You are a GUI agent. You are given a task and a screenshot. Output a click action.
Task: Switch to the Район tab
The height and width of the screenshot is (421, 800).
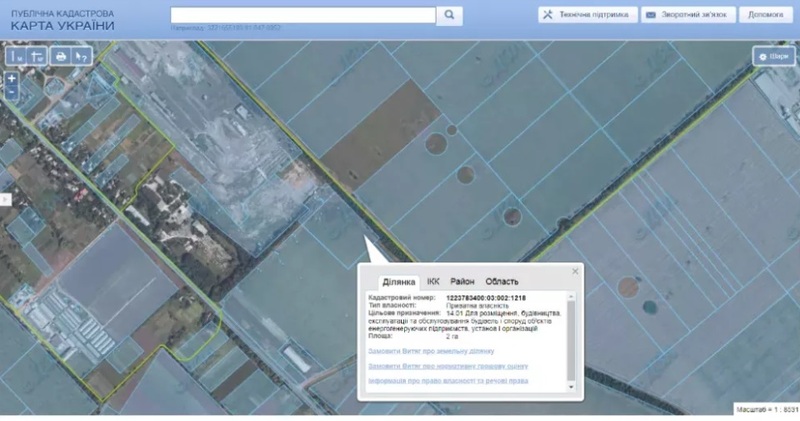[462, 282]
